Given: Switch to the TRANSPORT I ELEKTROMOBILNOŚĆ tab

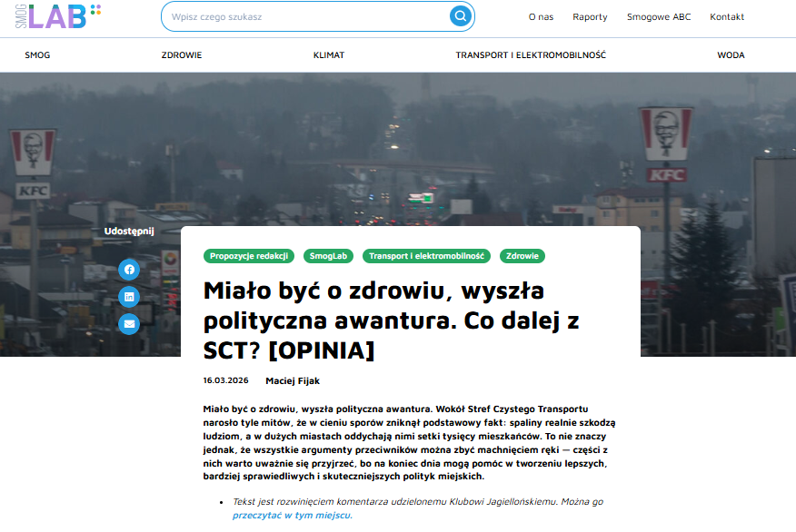Looking at the screenshot, I should point(532,55).
